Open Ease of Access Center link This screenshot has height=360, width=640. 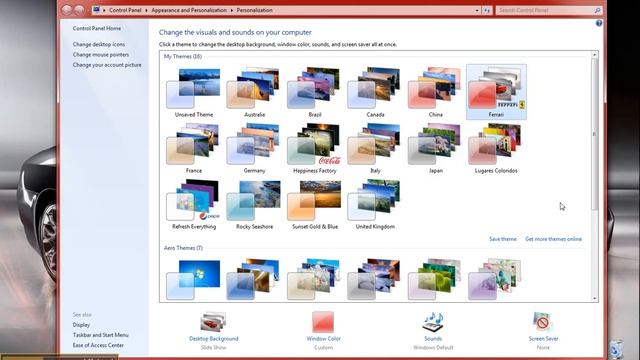coord(98,345)
